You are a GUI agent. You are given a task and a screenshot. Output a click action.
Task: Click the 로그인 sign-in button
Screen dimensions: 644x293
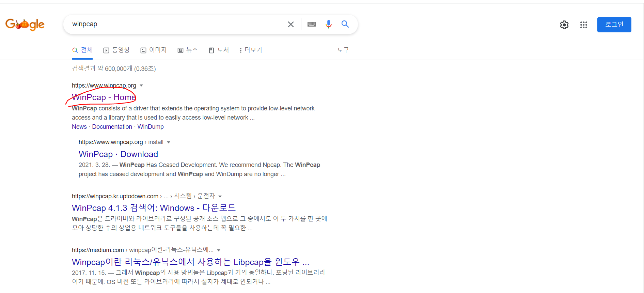click(614, 25)
